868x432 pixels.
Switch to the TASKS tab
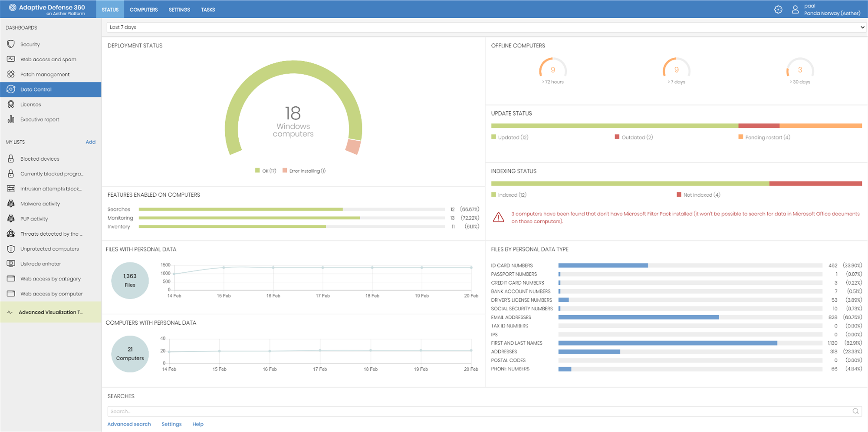coord(207,9)
